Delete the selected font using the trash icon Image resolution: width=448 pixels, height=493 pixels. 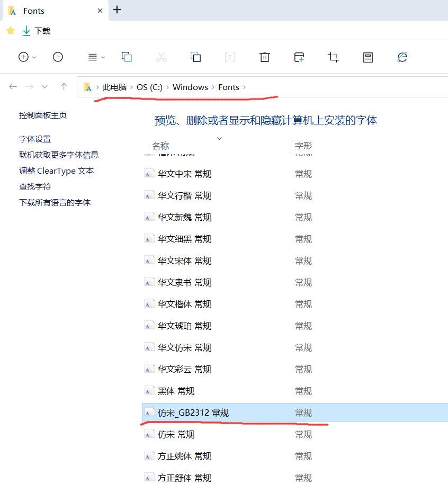(264, 57)
